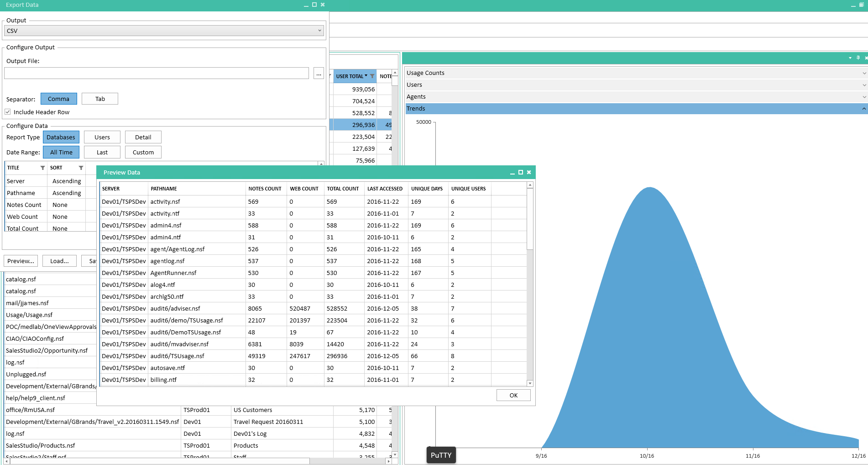Close the Preview Data dialog

click(x=529, y=172)
